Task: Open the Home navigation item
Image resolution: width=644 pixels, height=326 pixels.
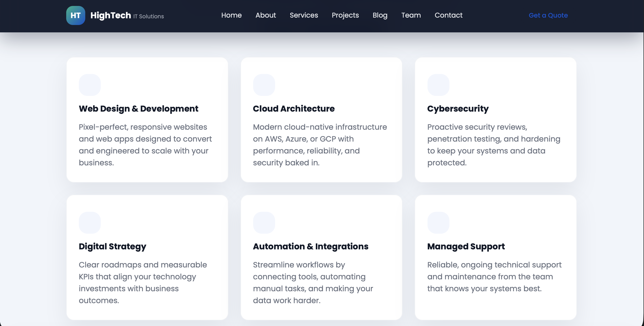Action: pyautogui.click(x=231, y=15)
